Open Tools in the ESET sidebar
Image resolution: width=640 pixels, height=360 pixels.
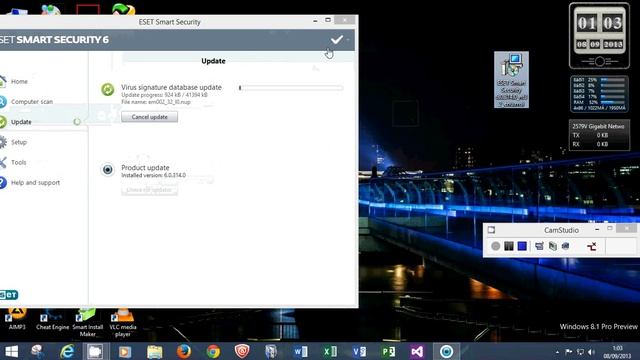18,162
